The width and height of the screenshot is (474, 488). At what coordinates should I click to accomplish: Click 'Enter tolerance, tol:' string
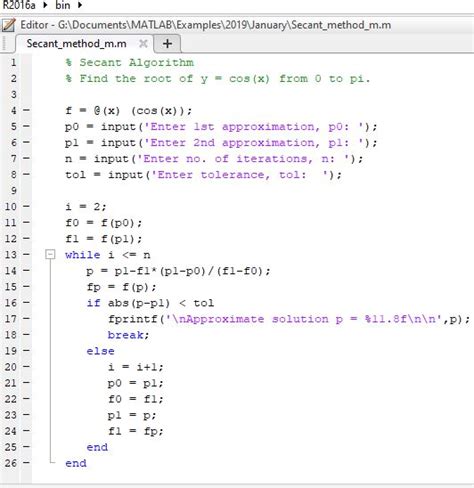pos(240,175)
